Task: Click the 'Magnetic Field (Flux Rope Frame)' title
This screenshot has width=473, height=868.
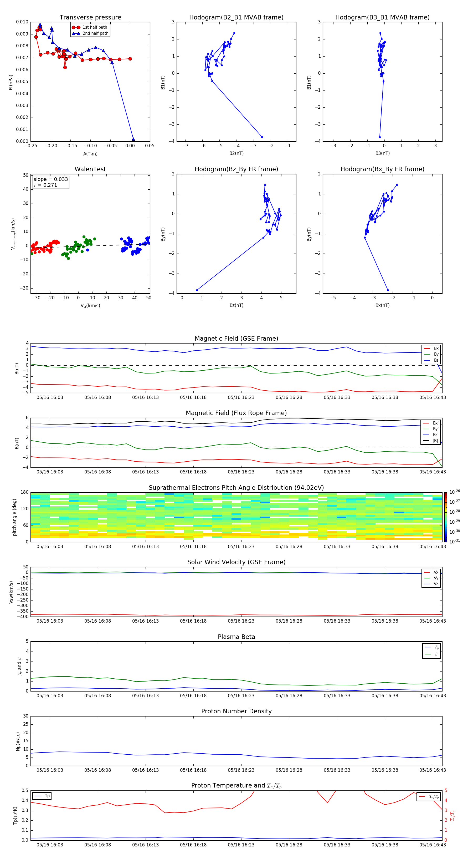Action: (236, 413)
